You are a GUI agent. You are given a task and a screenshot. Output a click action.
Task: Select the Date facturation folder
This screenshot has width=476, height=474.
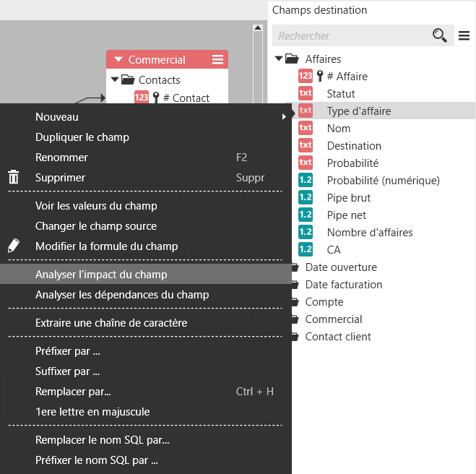click(343, 285)
